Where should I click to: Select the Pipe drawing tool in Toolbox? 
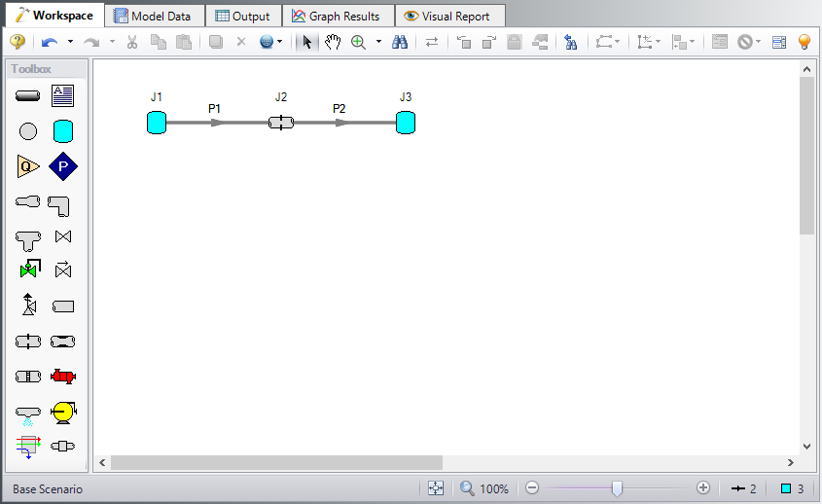point(27,95)
